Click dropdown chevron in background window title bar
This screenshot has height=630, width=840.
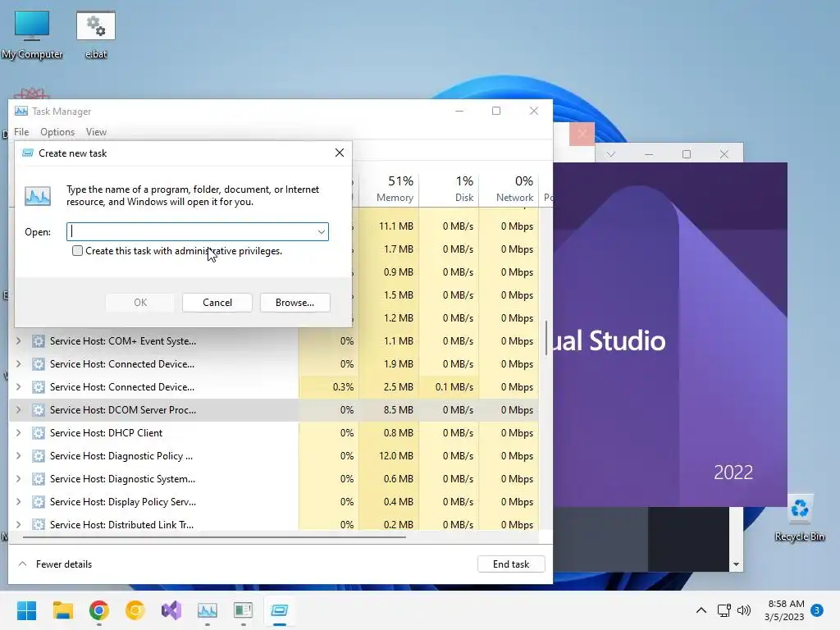coord(610,154)
